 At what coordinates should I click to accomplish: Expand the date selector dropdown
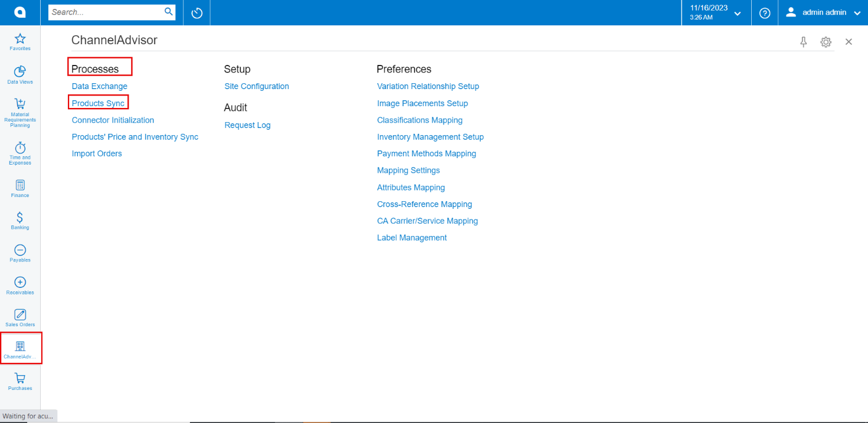(736, 12)
